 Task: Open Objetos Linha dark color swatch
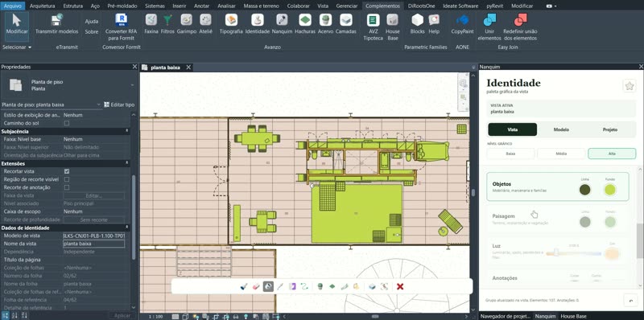pos(585,190)
